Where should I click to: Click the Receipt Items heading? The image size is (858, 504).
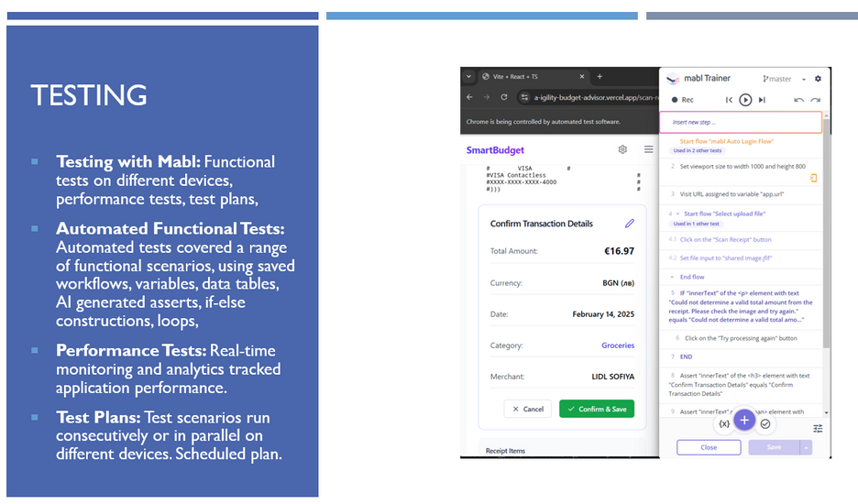505,451
